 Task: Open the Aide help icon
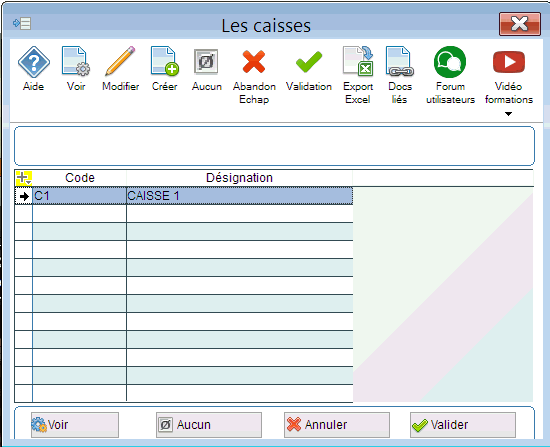33,62
